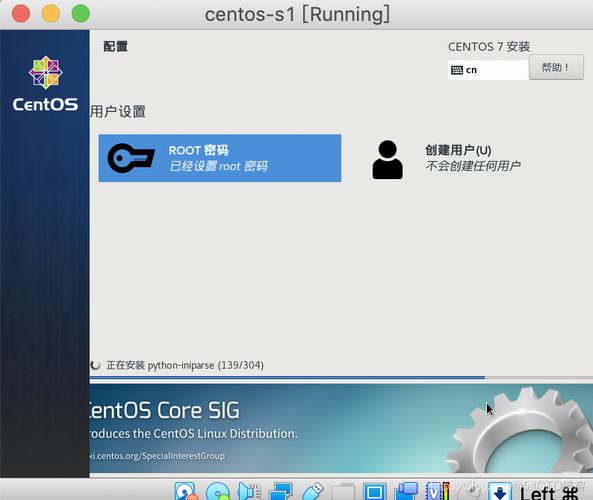
Task: Click the 不会创建任何用户 status text
Action: tap(473, 166)
